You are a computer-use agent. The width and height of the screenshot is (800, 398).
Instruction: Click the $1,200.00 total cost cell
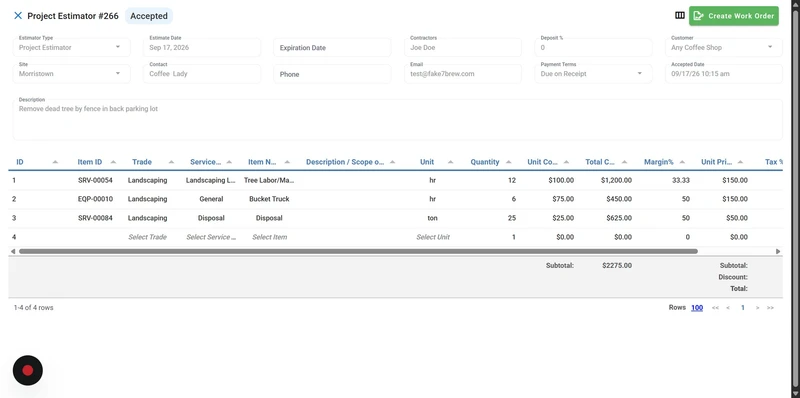click(x=616, y=180)
